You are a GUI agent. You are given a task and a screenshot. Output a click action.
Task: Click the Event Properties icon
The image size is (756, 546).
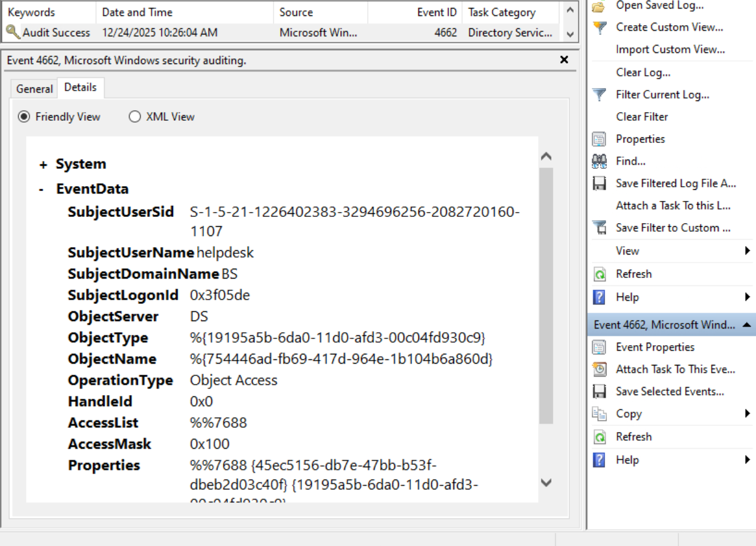click(599, 348)
